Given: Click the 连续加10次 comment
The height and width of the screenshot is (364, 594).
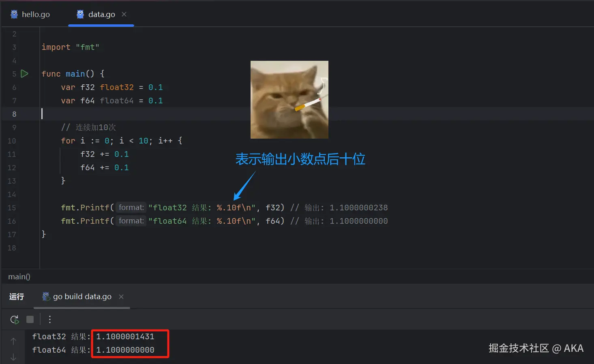Looking at the screenshot, I should click(x=88, y=127).
